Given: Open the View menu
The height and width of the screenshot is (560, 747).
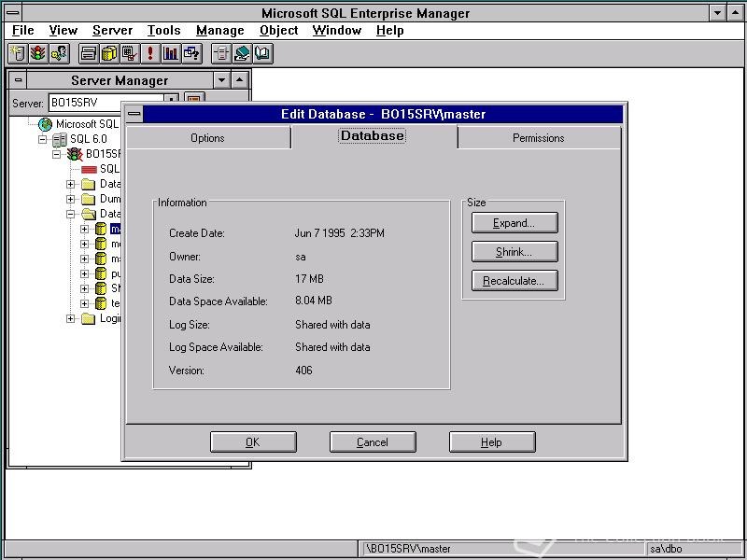Looking at the screenshot, I should pos(63,31).
